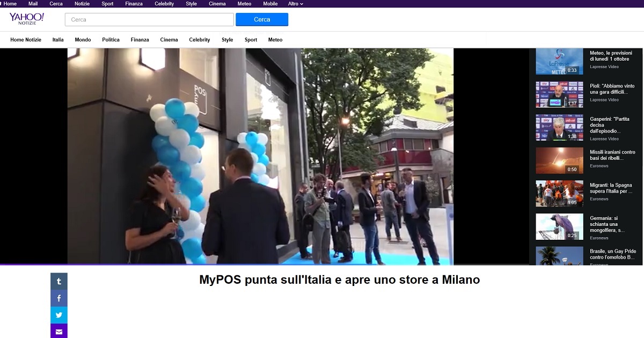644x338 pixels.
Task: Open 'Gasperini: Partita decisa' title link
Action: click(610, 125)
